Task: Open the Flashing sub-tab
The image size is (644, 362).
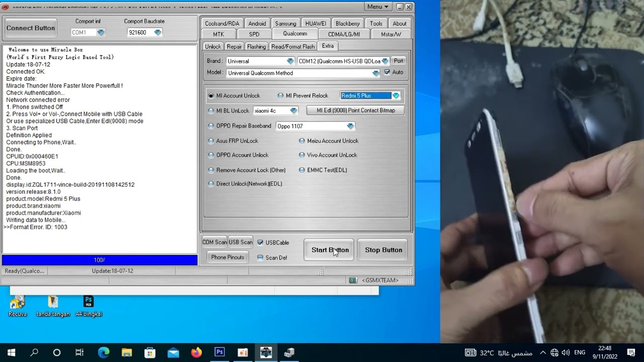Action: [256, 46]
